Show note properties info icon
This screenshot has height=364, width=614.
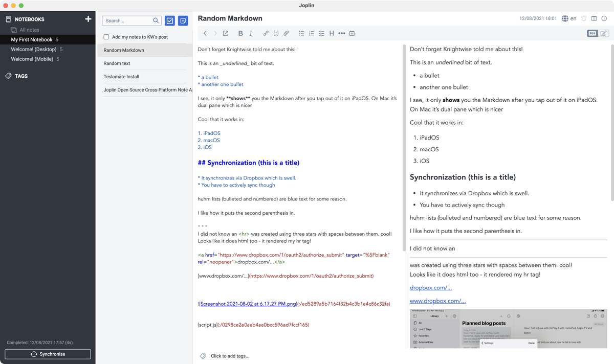pos(604,18)
